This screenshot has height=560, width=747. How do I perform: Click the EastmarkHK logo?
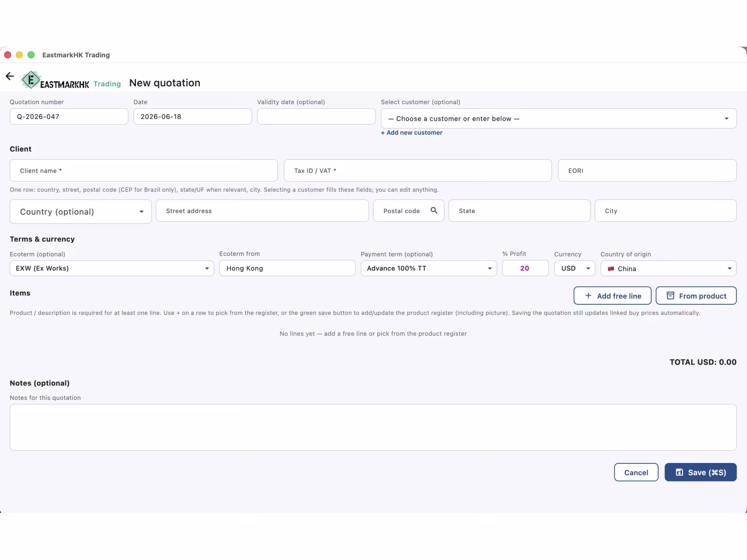(55, 80)
